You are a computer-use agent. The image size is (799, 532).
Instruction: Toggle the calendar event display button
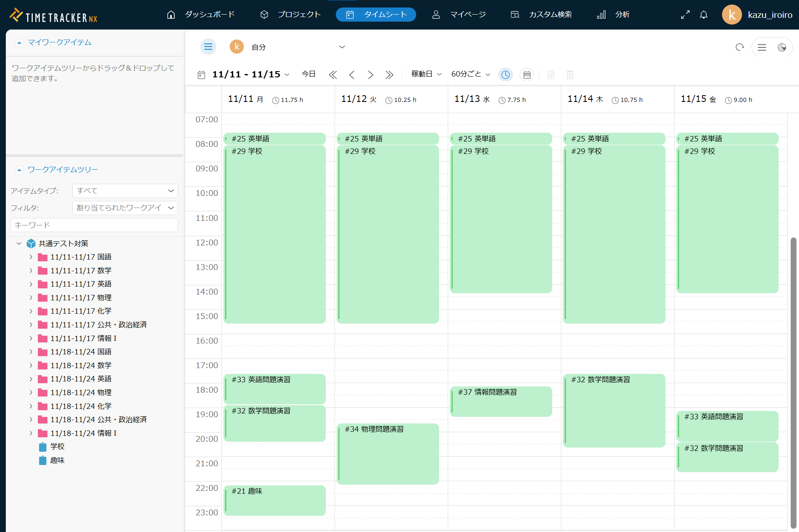coord(527,75)
